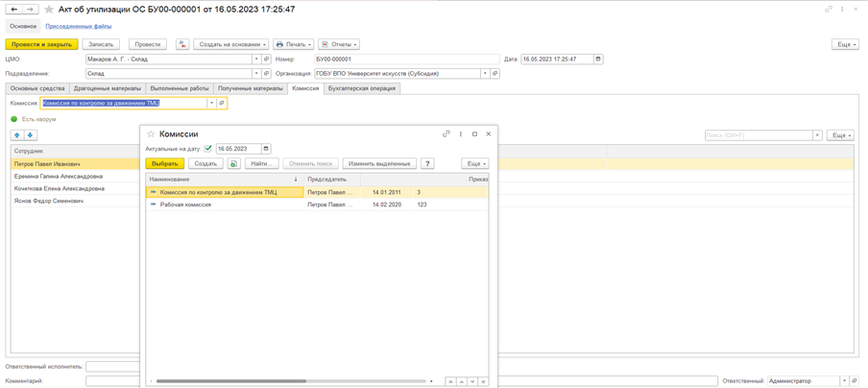Use the horizontal scrollbar in the Комиссии list
Viewport: 868px width, 388px height.
click(230, 381)
